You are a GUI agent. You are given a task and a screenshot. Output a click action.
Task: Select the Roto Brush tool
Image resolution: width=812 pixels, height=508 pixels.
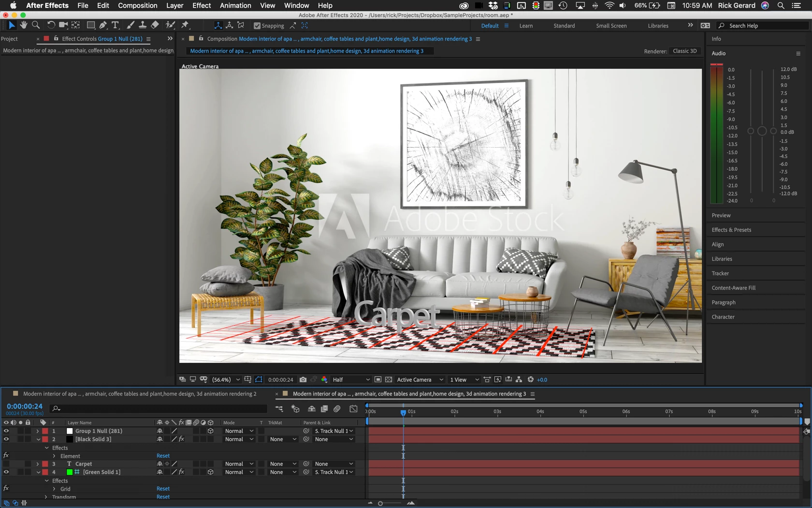point(170,25)
